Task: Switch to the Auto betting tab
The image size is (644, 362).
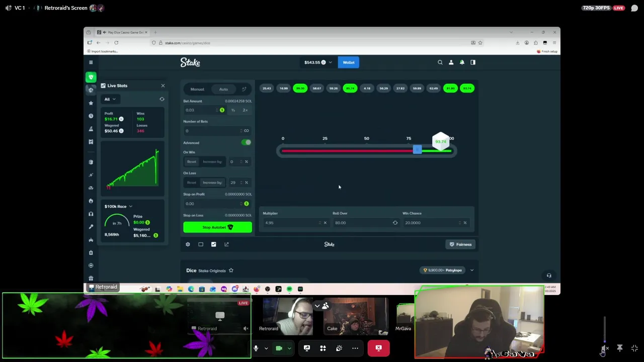Action: (x=223, y=89)
